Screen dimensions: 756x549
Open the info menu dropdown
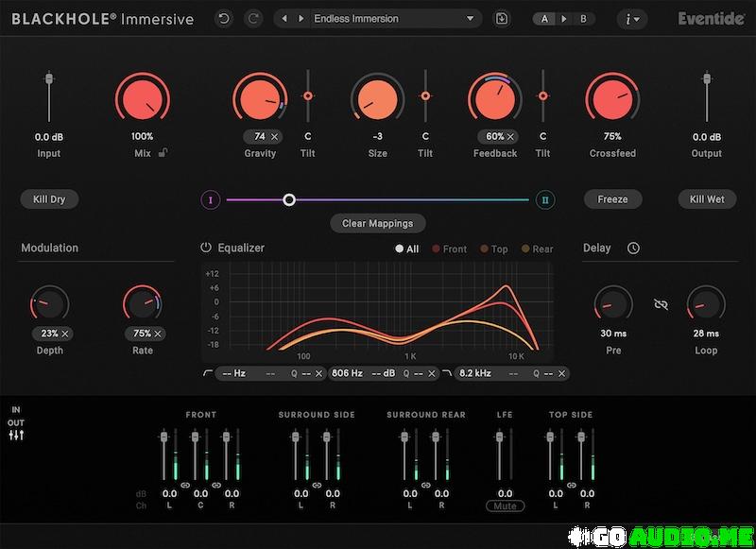point(632,19)
